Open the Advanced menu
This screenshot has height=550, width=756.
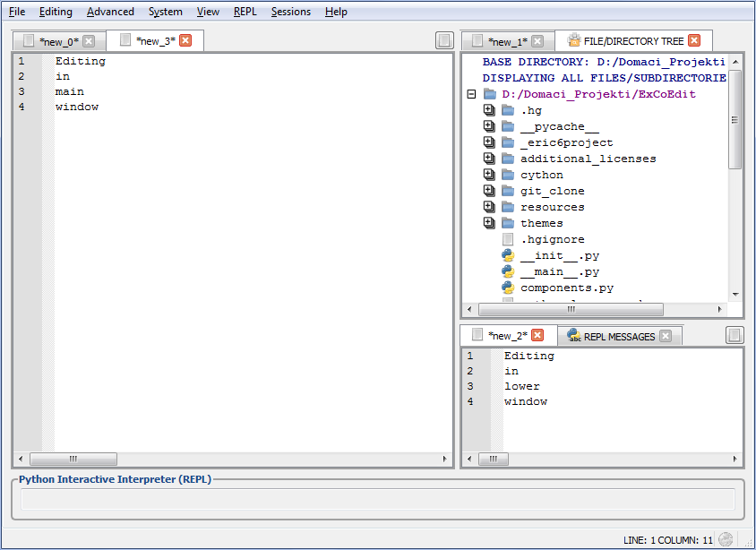110,12
